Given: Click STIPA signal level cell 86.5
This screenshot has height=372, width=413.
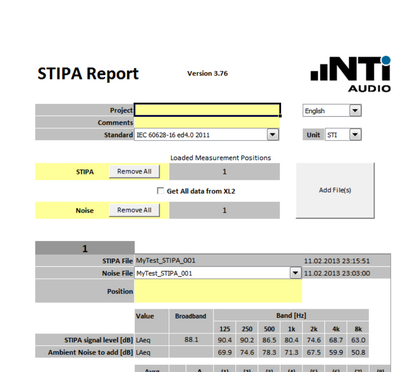Looking at the screenshot, I should pyautogui.click(x=269, y=340).
